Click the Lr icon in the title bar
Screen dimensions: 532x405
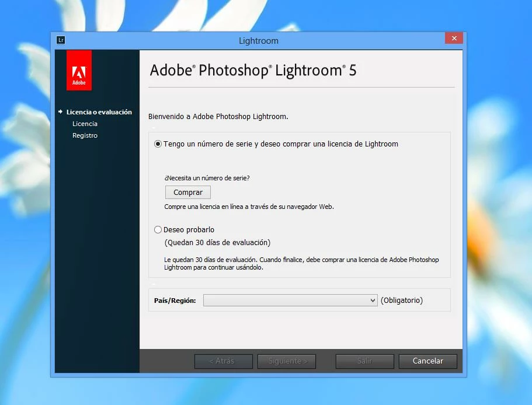click(x=61, y=40)
